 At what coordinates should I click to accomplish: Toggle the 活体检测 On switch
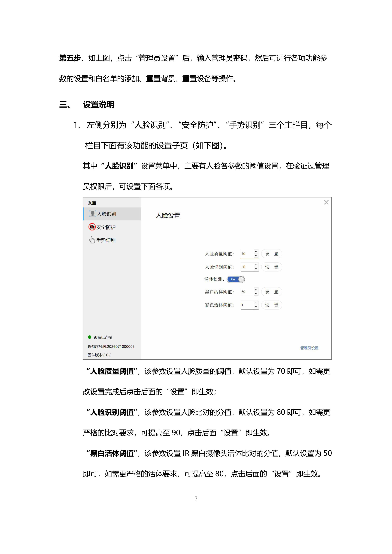tap(236, 279)
